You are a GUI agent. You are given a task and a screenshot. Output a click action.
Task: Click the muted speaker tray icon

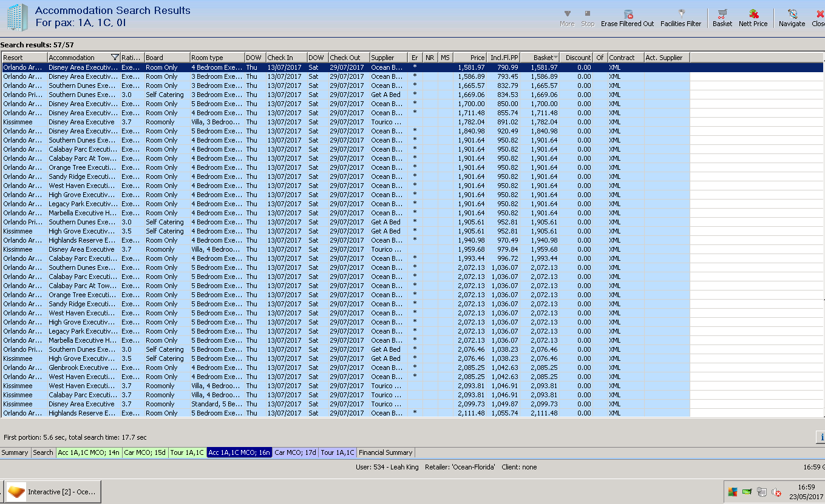(x=776, y=492)
